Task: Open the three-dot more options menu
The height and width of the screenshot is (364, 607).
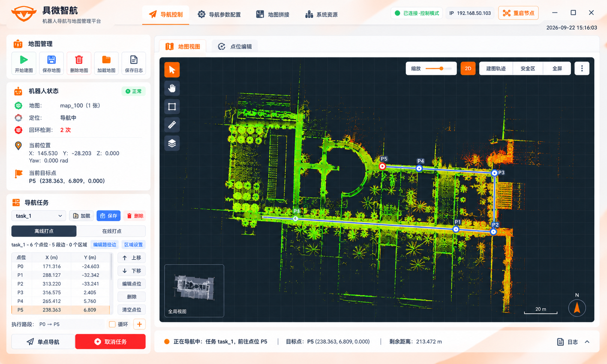Action: pos(582,68)
